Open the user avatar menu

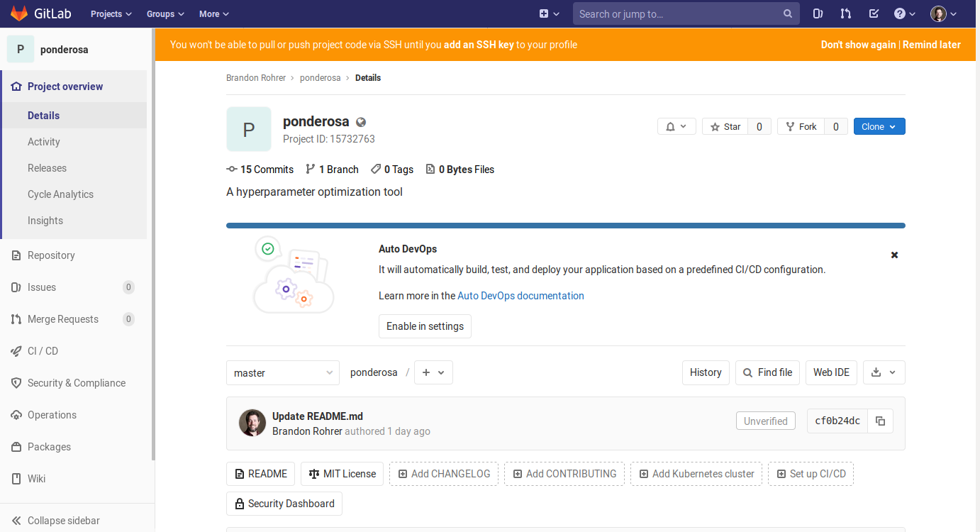[944, 13]
